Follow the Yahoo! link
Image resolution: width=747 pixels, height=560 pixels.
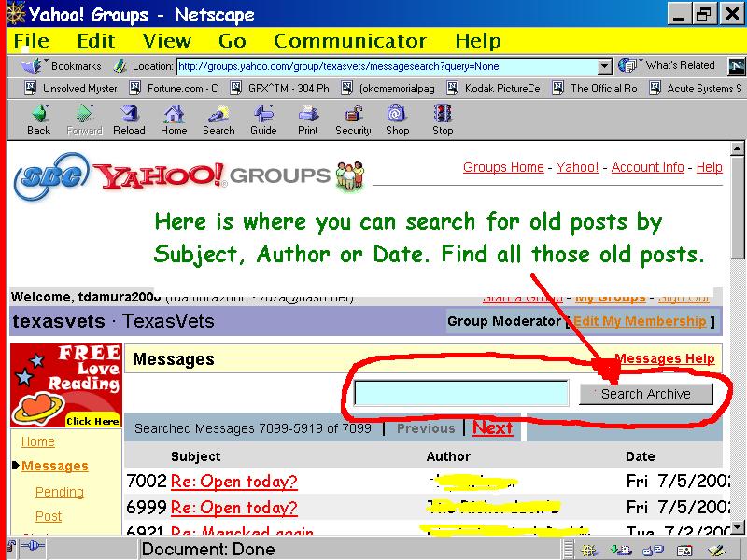point(577,167)
